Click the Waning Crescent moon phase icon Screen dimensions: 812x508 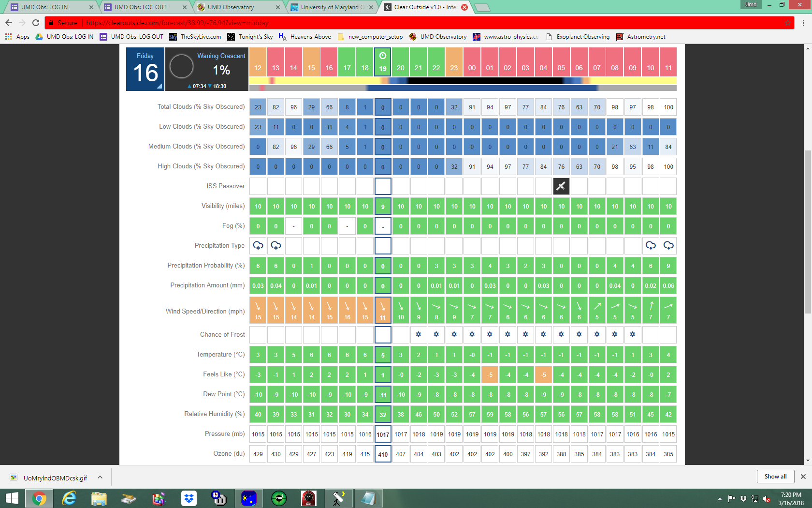click(x=182, y=67)
